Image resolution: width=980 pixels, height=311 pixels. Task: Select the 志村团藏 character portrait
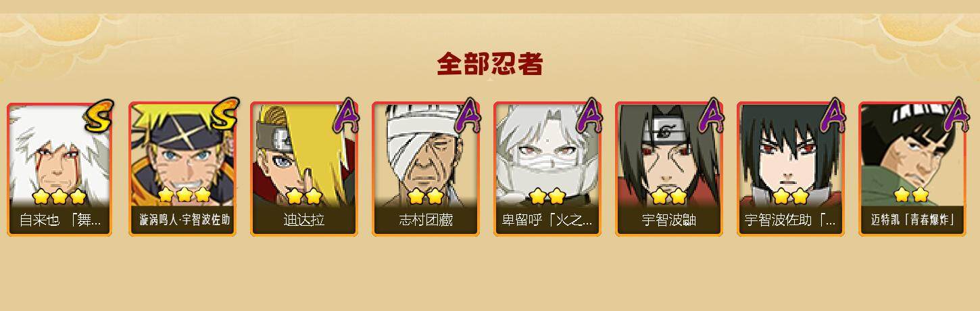426,169
